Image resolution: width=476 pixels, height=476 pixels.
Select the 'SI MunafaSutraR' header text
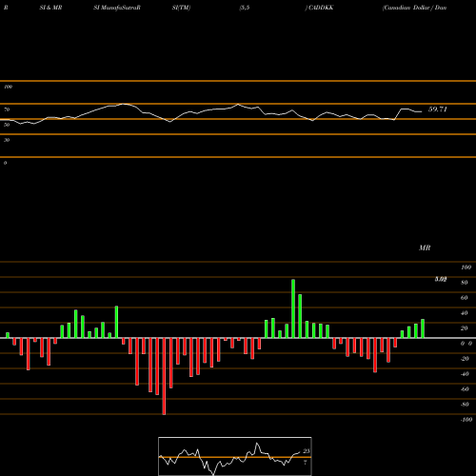[x=117, y=8]
